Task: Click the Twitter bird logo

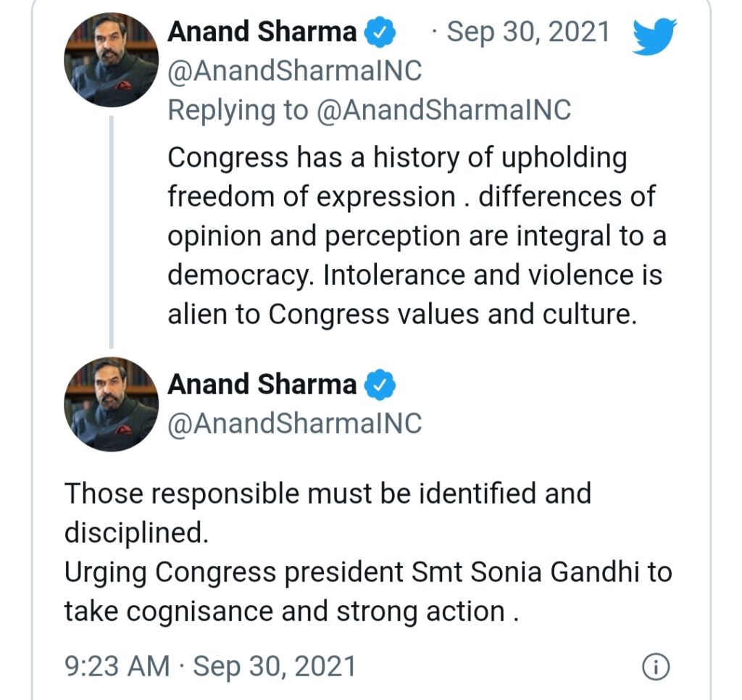Action: click(655, 36)
